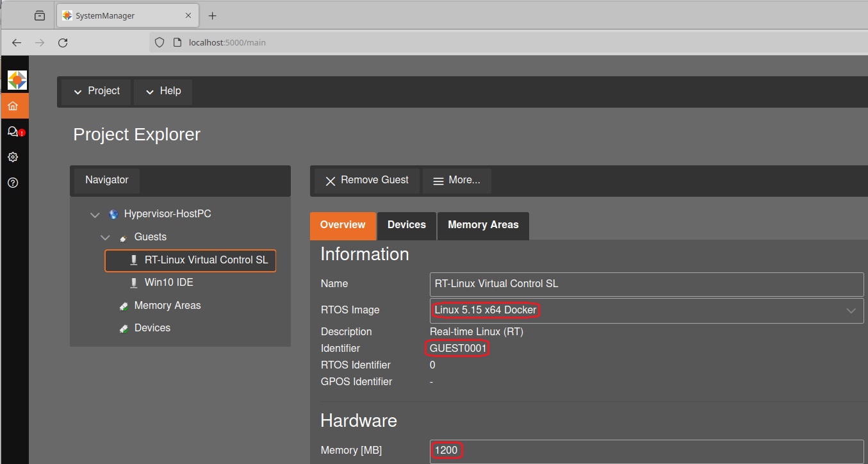868x464 pixels.
Task: Open Settings via gear icon in sidebar
Action: coord(15,156)
